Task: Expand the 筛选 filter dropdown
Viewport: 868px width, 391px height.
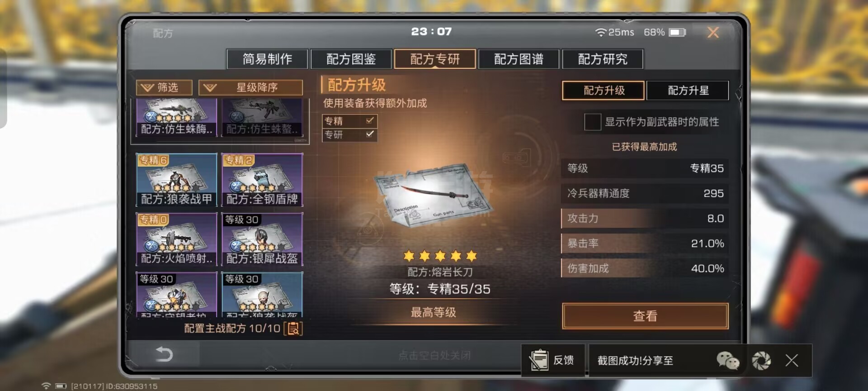Action: 164,87
